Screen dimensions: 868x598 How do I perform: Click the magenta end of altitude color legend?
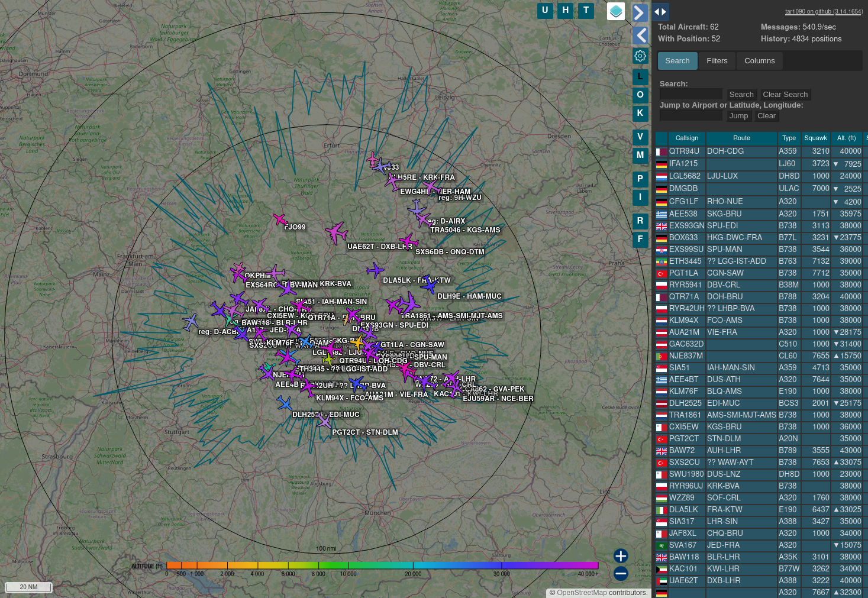click(x=589, y=565)
